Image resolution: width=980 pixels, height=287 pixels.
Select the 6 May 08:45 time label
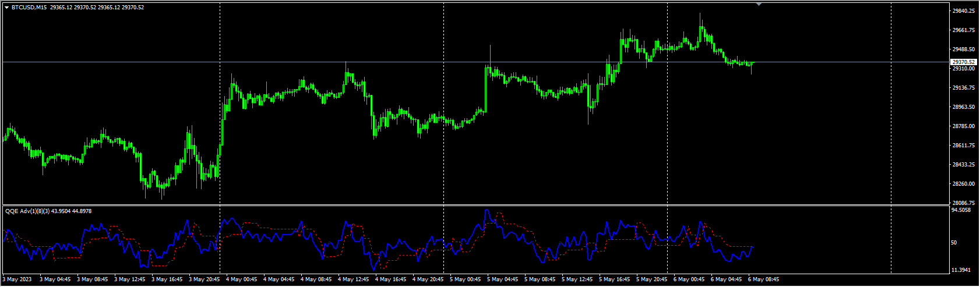pos(763,279)
